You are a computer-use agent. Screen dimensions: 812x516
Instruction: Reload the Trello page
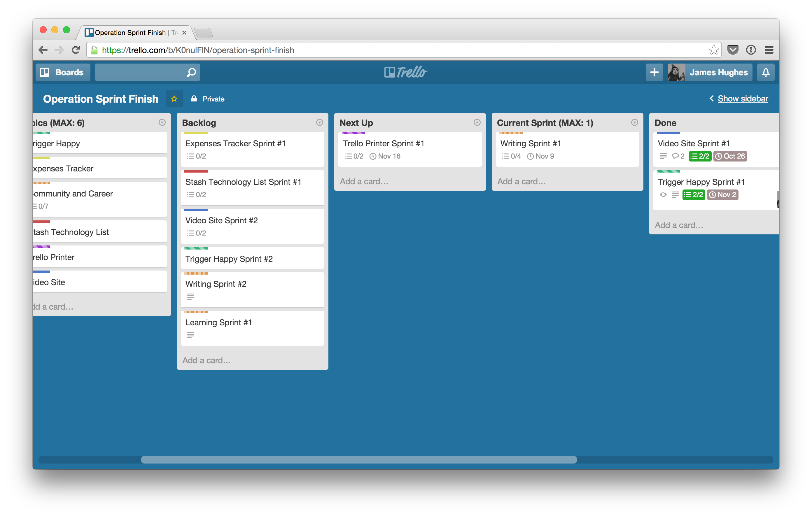tap(76, 50)
